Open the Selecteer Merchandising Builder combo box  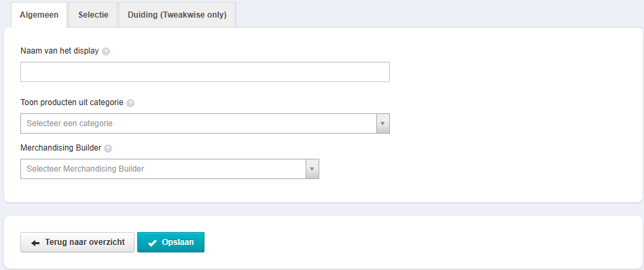click(170, 169)
